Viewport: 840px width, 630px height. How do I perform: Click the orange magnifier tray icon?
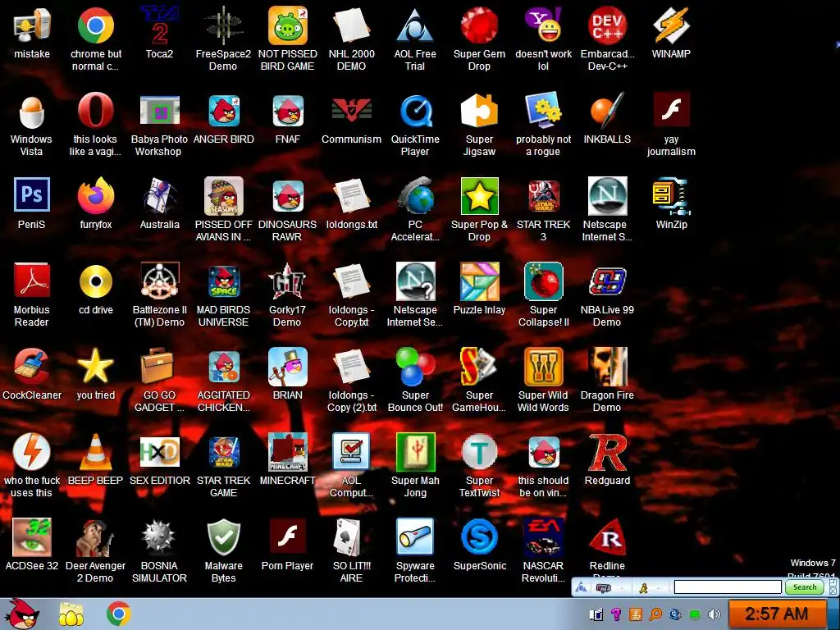(x=655, y=614)
